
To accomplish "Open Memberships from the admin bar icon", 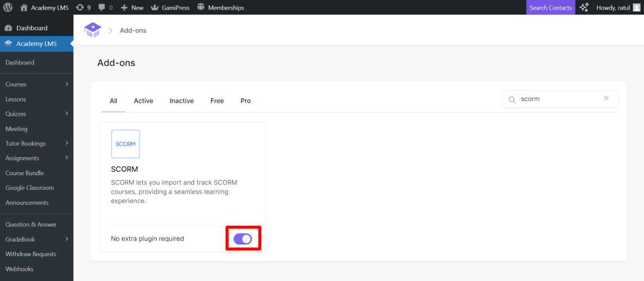I will pyautogui.click(x=200, y=7).
